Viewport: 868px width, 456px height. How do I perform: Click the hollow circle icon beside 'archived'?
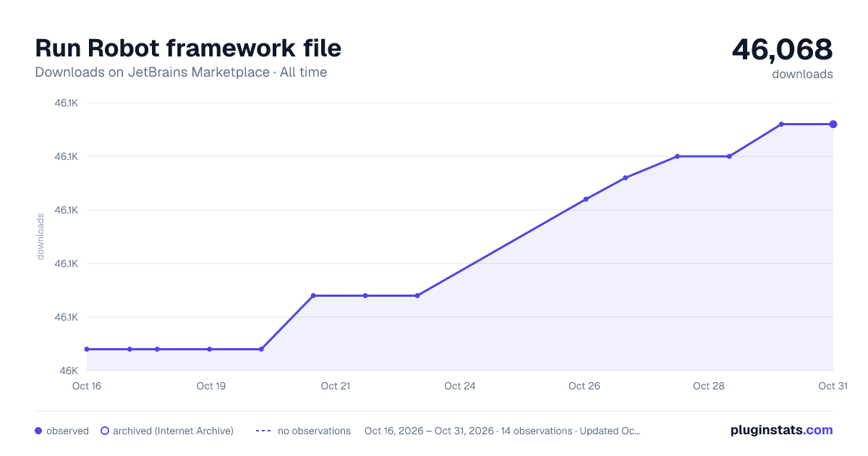105,431
